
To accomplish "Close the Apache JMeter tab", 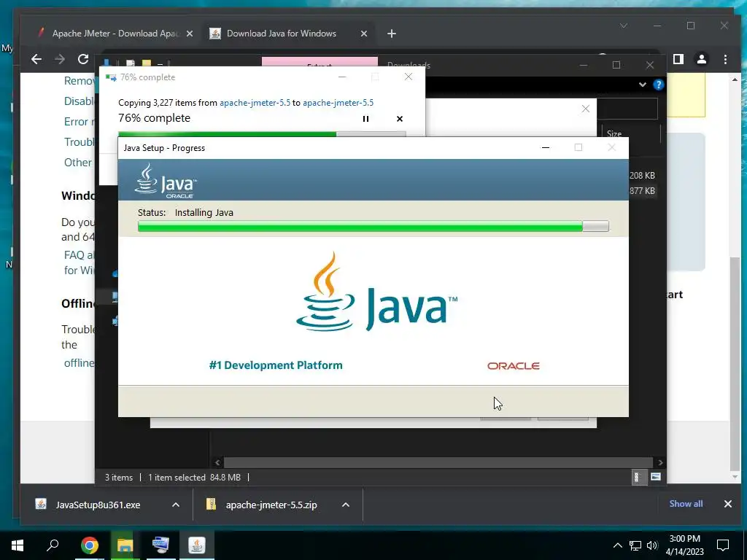I will coord(190,34).
